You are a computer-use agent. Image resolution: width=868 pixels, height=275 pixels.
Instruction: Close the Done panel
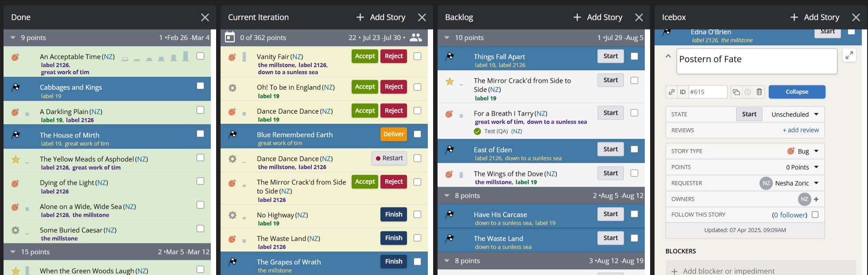(x=205, y=17)
